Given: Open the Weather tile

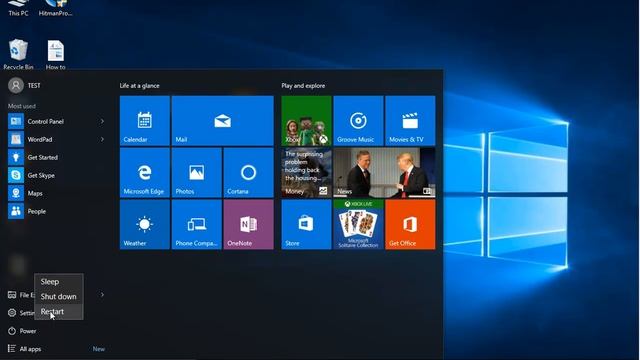Looking at the screenshot, I should click(x=144, y=224).
